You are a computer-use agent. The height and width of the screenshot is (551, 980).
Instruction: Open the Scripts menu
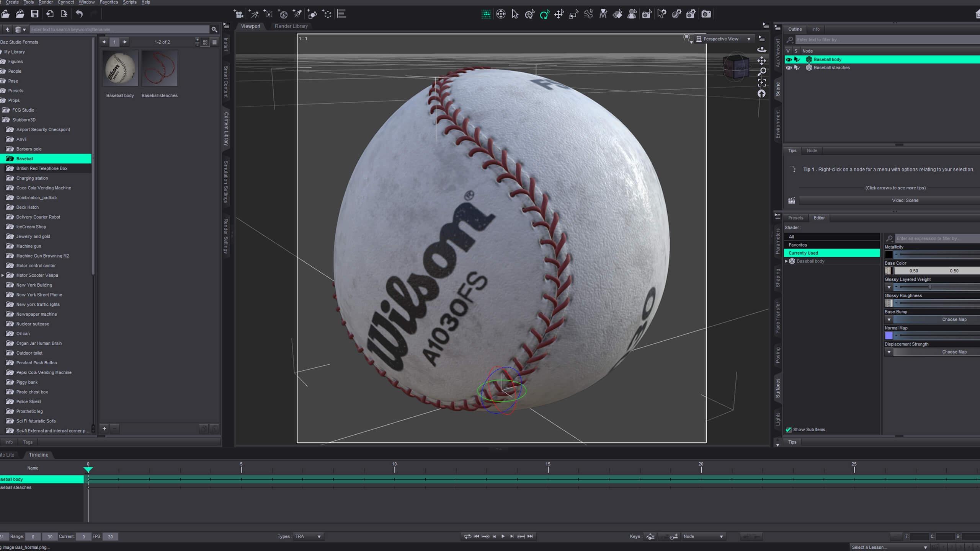[x=129, y=2]
